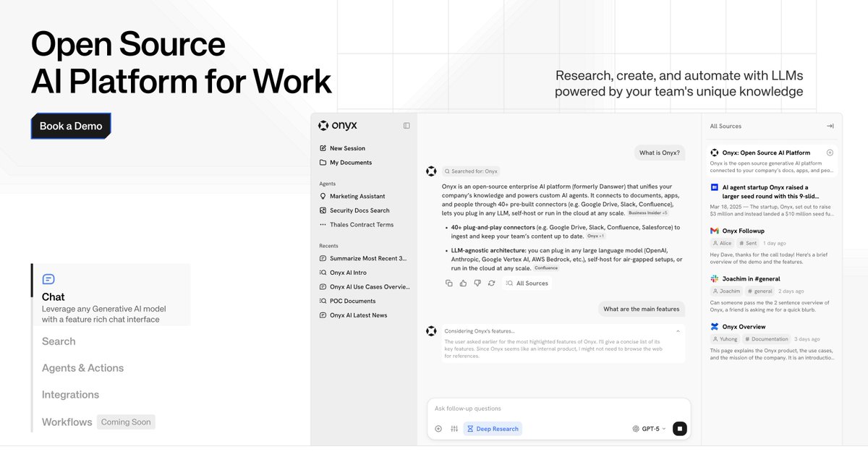Open recent session Onyx AI Intro
Image resolution: width=868 pixels, height=470 pixels.
(343, 273)
